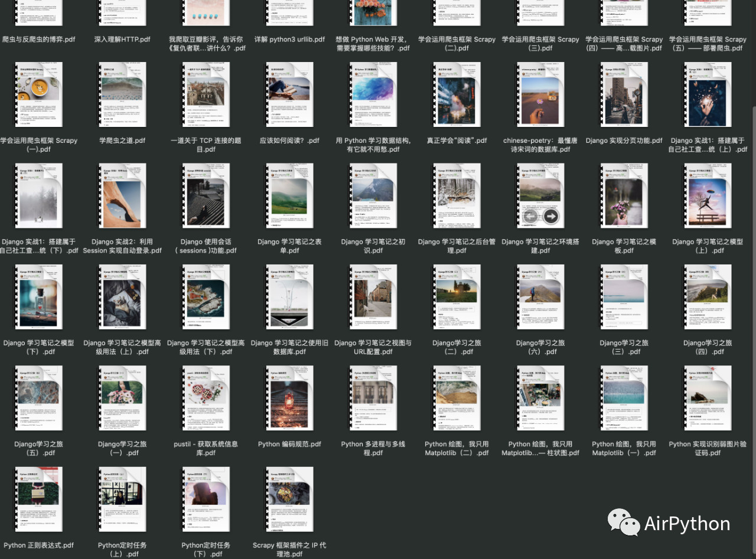Go to next page on 环境搭建 PDF thumbnail
The width and height of the screenshot is (756, 559).
(550, 217)
